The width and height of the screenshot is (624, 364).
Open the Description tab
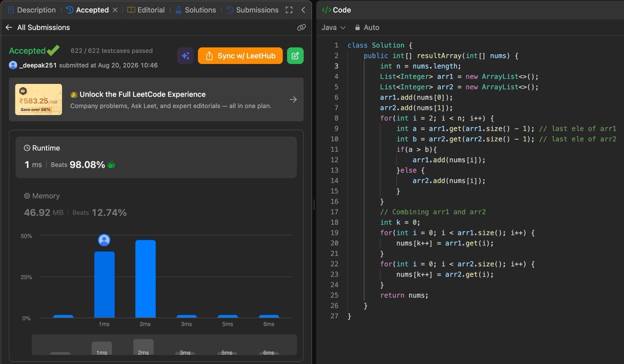click(32, 10)
